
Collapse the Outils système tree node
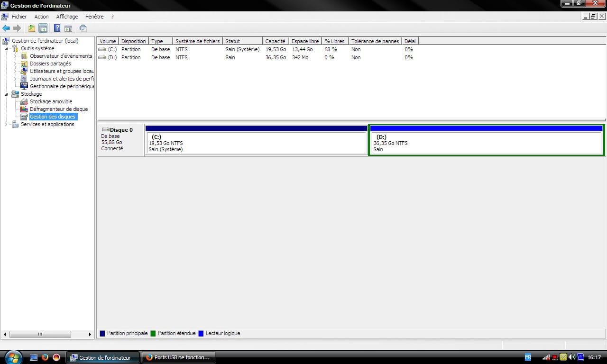coord(6,48)
